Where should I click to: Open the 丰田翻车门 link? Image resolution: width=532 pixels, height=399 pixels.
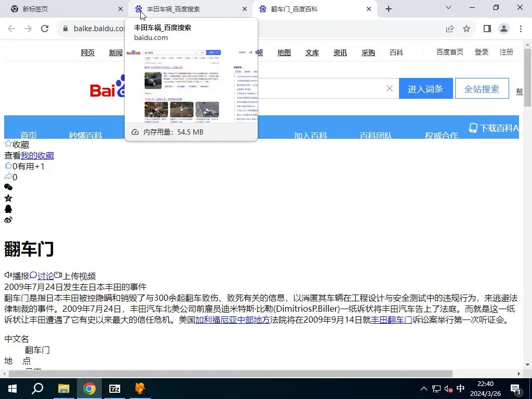(x=392, y=320)
